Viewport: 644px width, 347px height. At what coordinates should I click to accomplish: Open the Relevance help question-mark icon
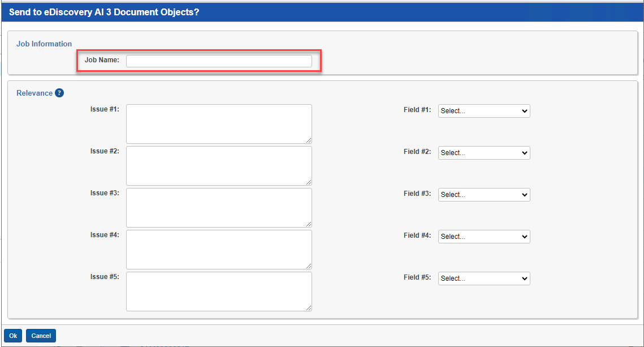(x=59, y=93)
